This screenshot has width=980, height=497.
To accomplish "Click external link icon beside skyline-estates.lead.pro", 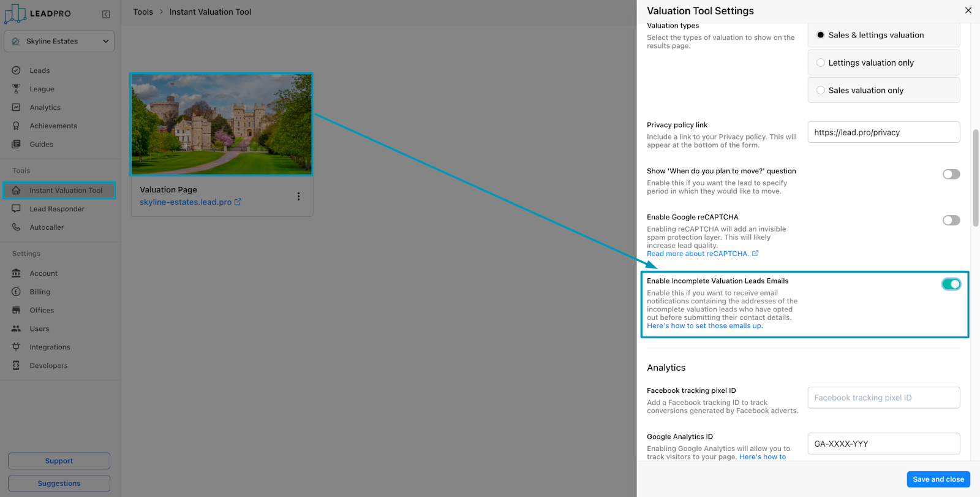I will 238,202.
